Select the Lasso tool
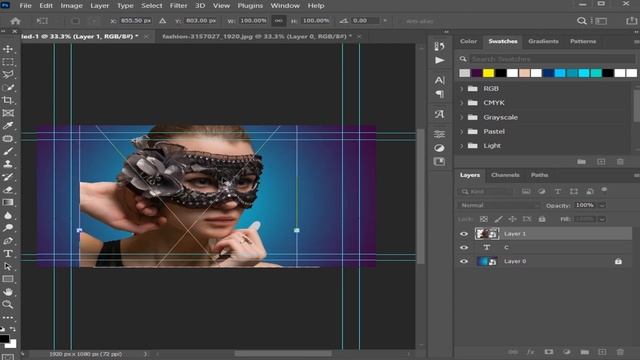This screenshot has height=360, width=640. pyautogui.click(x=8, y=74)
